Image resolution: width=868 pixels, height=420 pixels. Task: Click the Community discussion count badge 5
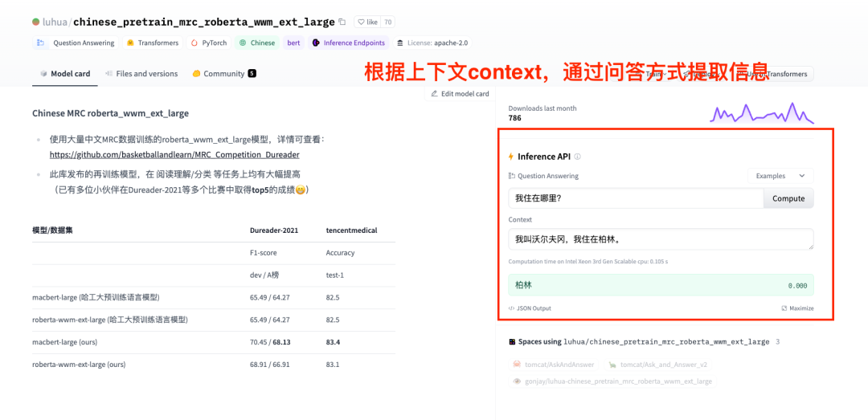(x=252, y=73)
